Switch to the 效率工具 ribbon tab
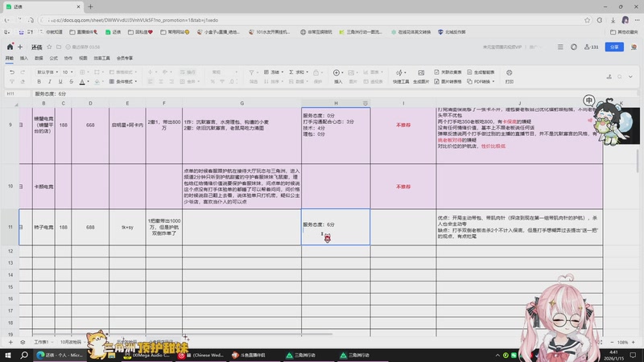 (x=102, y=58)
